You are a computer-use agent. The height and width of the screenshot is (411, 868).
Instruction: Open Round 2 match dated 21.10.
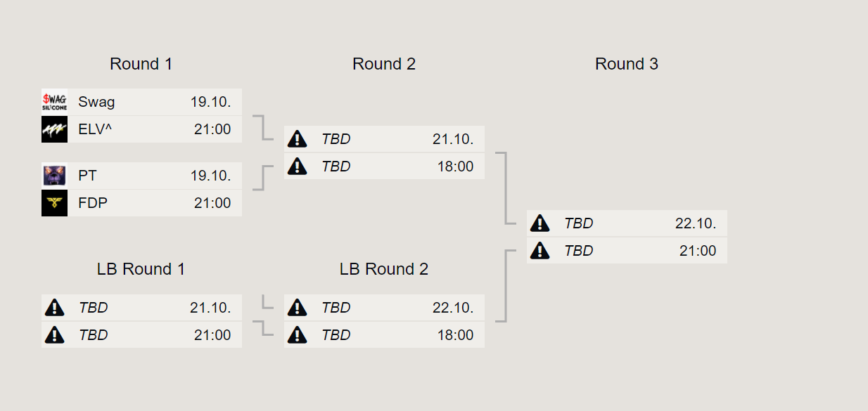click(x=384, y=152)
